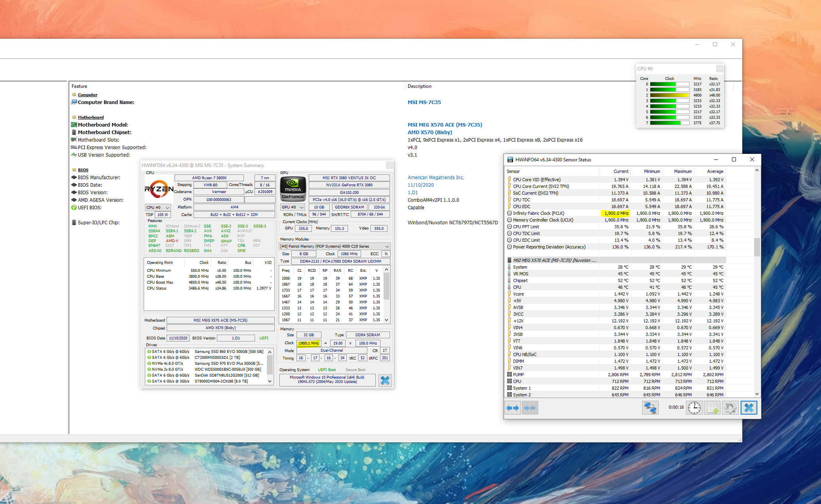The image size is (821, 504).
Task: Click the lightning icon beside CPU Core VID (Effective)
Action: (509, 180)
